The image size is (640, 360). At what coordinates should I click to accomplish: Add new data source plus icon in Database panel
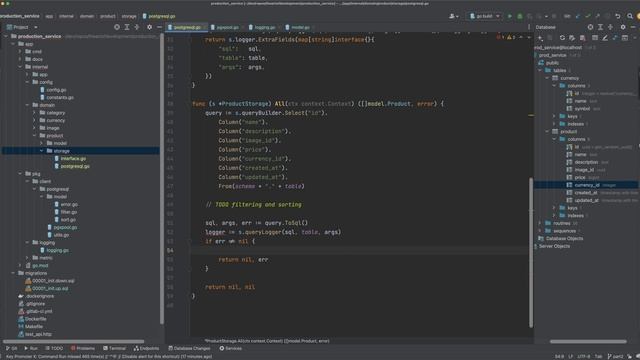pos(540,38)
